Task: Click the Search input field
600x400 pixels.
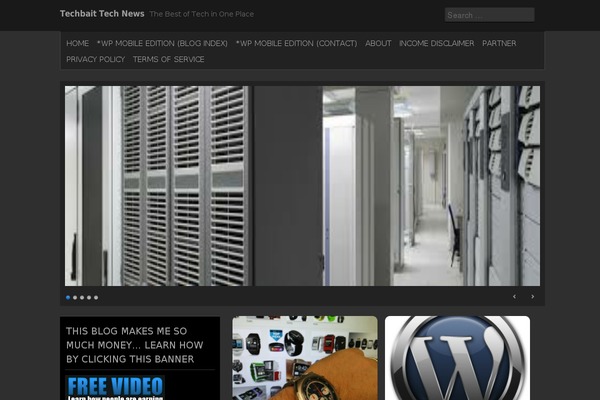Action: [x=489, y=15]
